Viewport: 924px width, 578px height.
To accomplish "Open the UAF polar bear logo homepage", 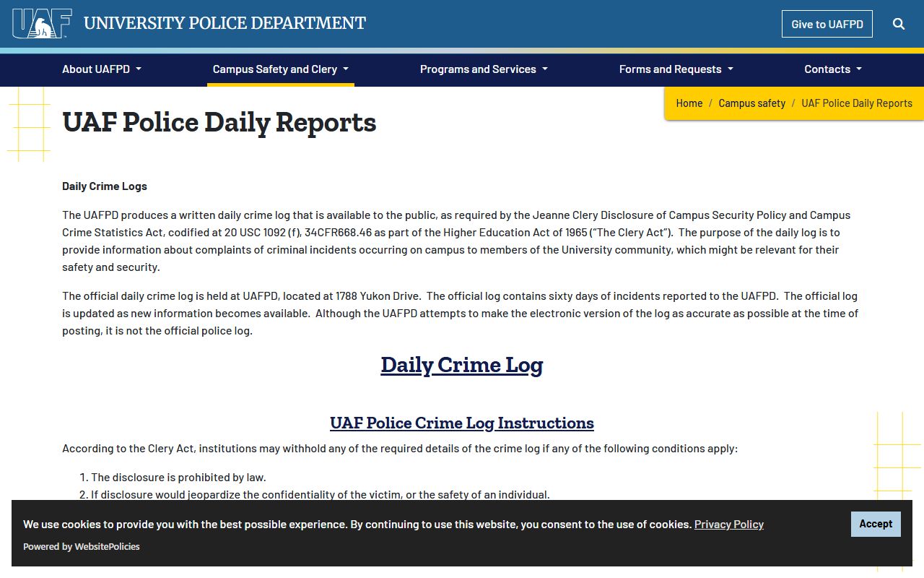I will tap(42, 24).
